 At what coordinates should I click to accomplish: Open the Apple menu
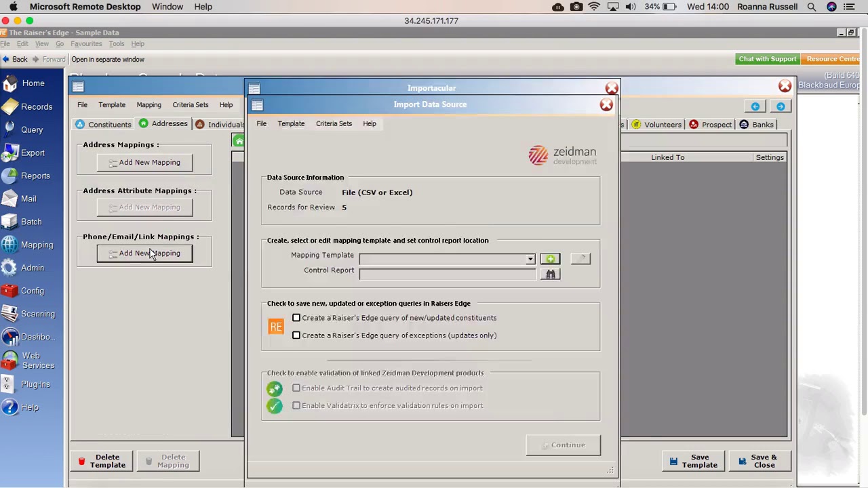click(x=13, y=7)
